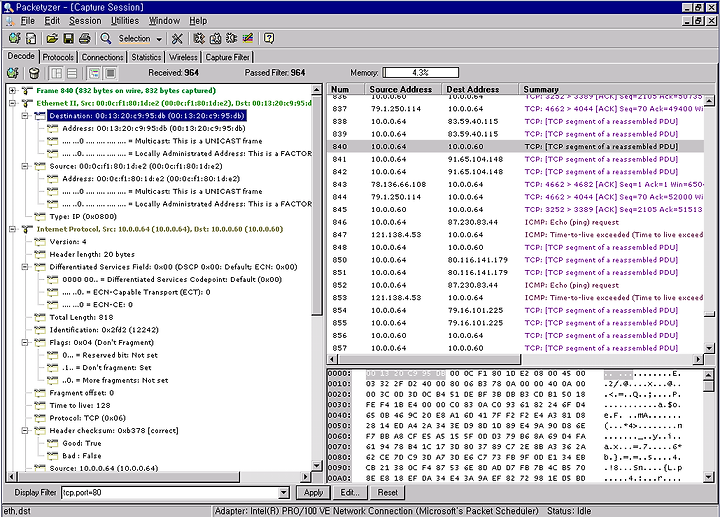This screenshot has height=517, width=720.
Task: Open the Edit menu
Action: click(52, 21)
